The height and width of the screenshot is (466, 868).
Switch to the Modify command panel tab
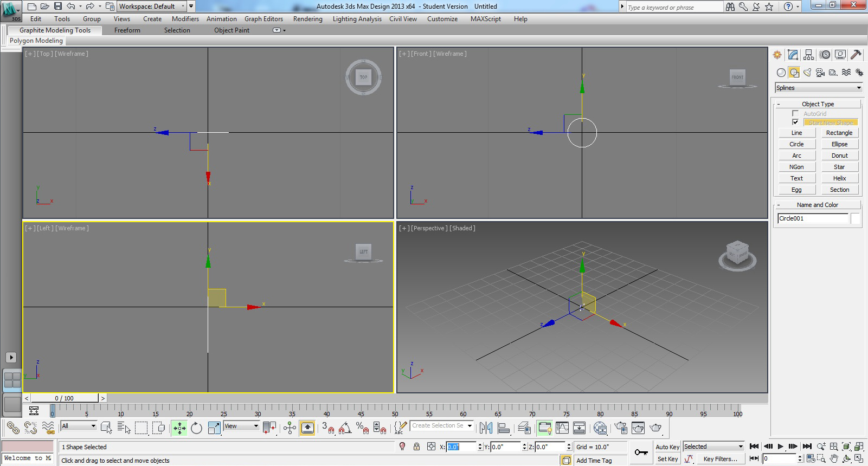coord(793,55)
